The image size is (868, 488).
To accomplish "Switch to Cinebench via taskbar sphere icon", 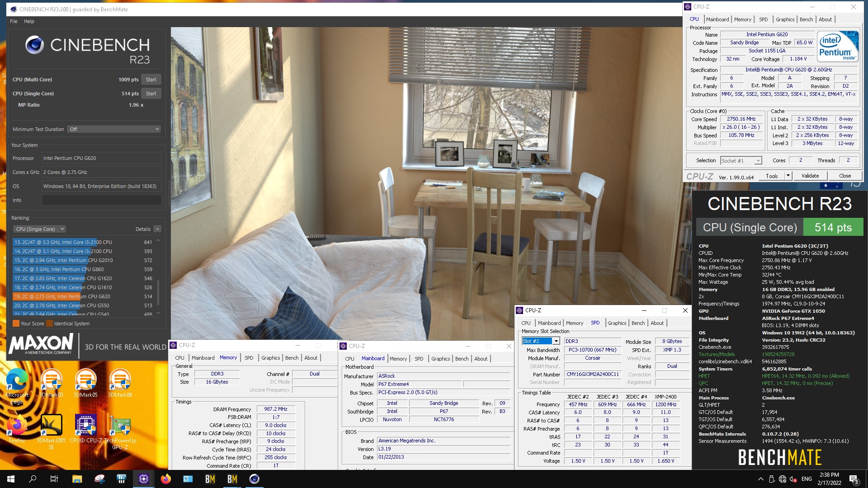I will [255, 479].
